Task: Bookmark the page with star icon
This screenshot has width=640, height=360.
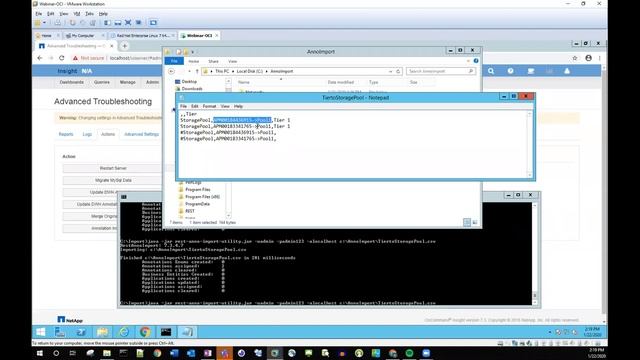Action: pos(575,58)
